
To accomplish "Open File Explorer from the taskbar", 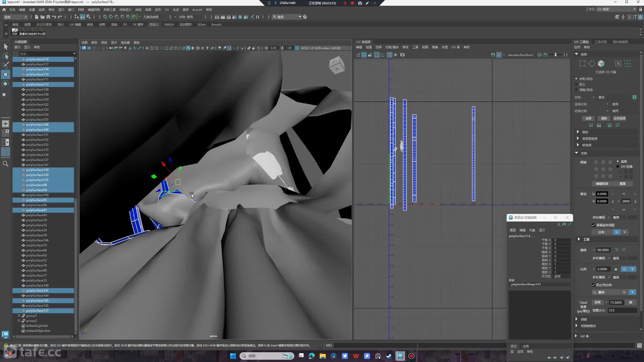I will pyautogui.click(x=323, y=356).
